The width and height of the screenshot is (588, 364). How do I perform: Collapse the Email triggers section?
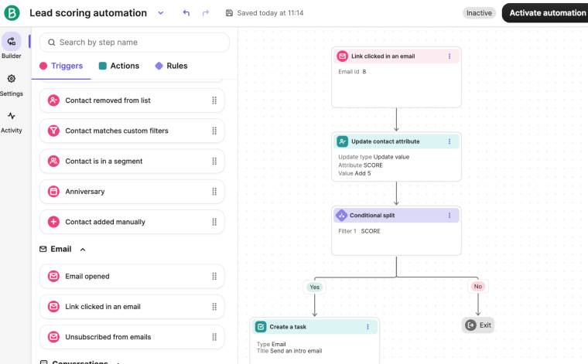[x=83, y=250]
